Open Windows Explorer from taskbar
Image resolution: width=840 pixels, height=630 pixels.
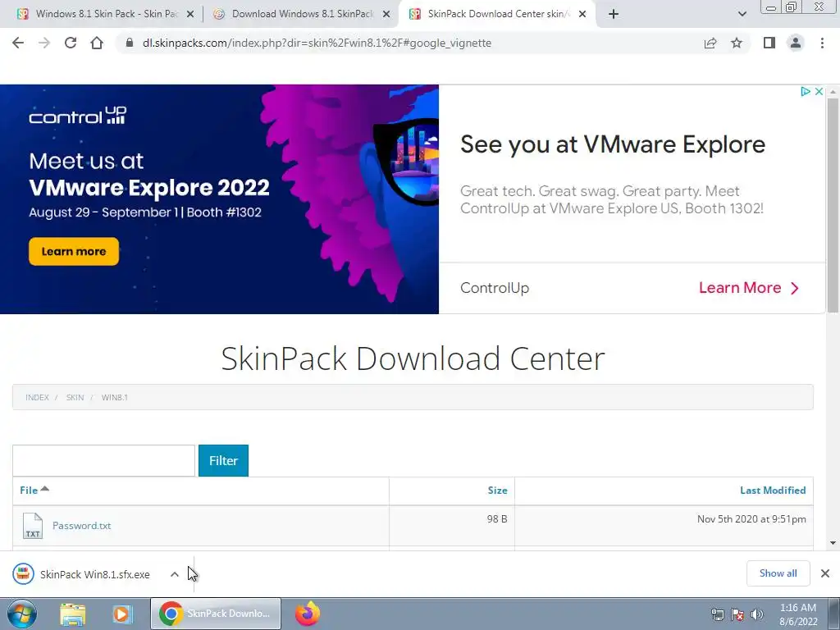coord(73,614)
